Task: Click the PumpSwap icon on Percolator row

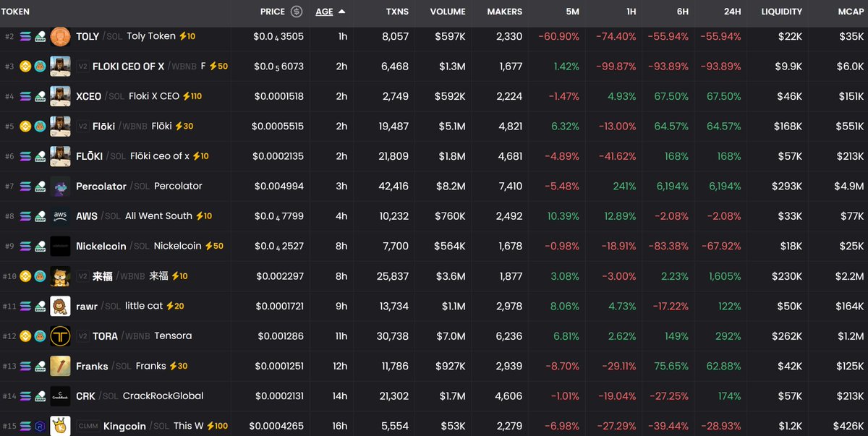Action: (x=41, y=187)
